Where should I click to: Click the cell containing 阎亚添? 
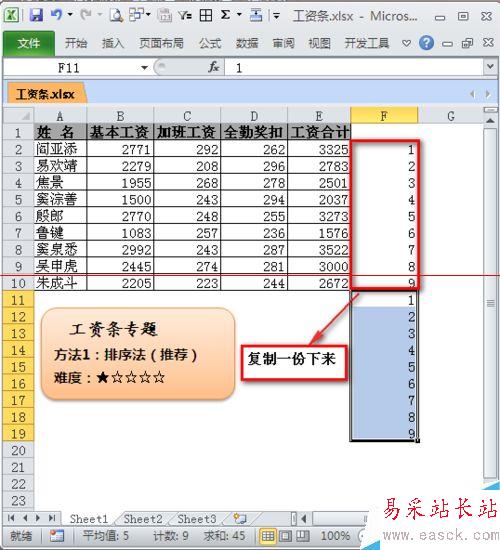click(60, 149)
